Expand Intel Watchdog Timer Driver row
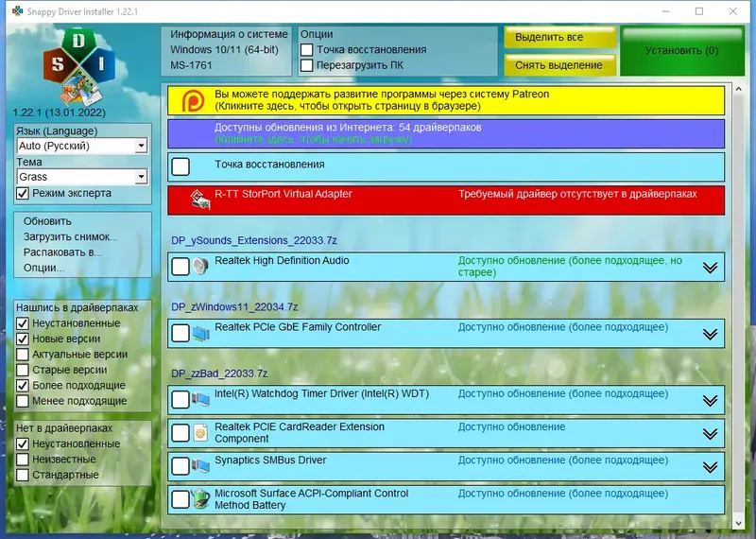Viewport: 756px width, 539px height. [x=710, y=401]
